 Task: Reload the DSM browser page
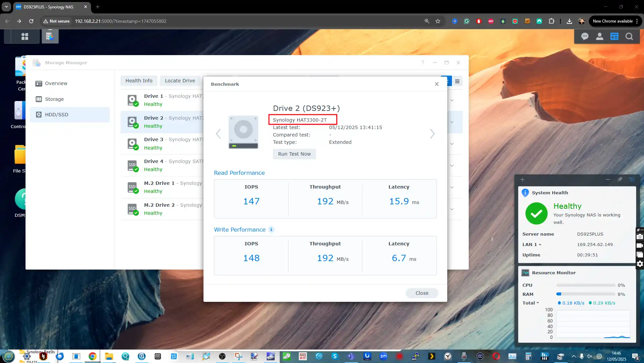coord(31,21)
